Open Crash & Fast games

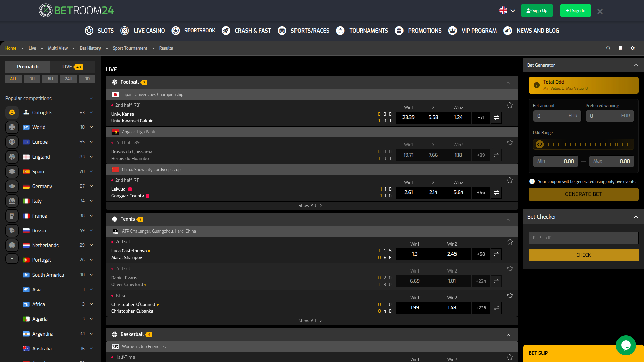(x=225, y=31)
